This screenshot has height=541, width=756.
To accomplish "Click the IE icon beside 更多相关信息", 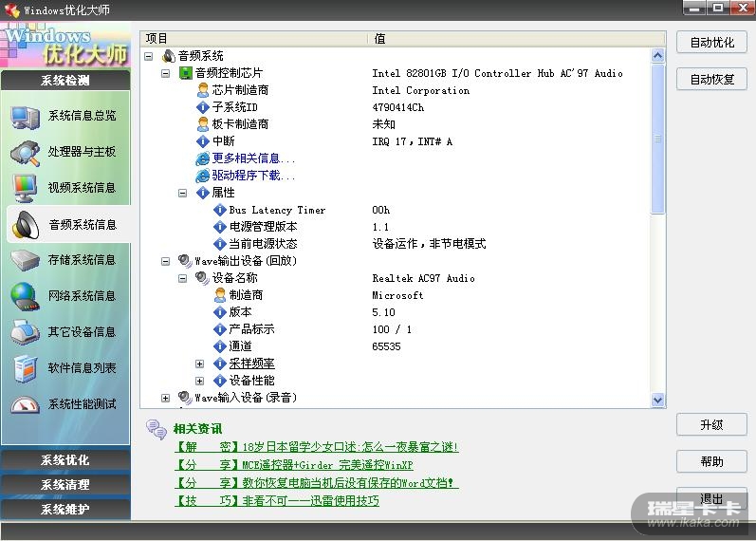I will 202,159.
